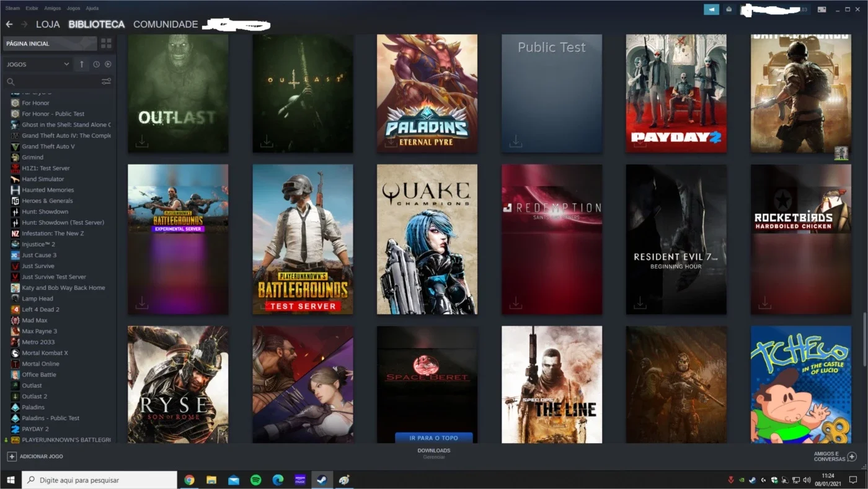
Task: Select Office Battle in sidebar
Action: pyautogui.click(x=38, y=374)
